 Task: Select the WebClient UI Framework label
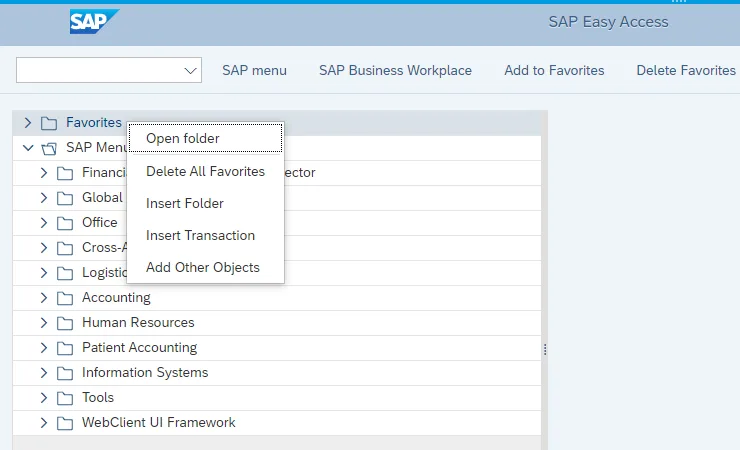pos(159,423)
